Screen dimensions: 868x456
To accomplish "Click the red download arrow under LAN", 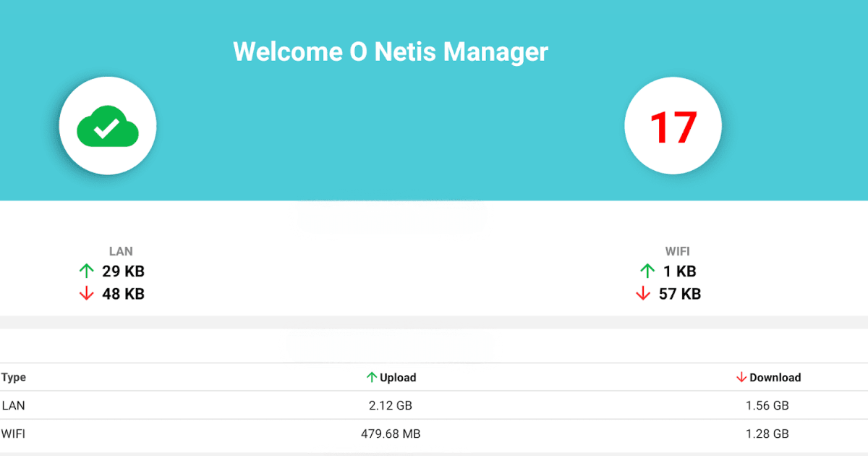I will 86,294.
